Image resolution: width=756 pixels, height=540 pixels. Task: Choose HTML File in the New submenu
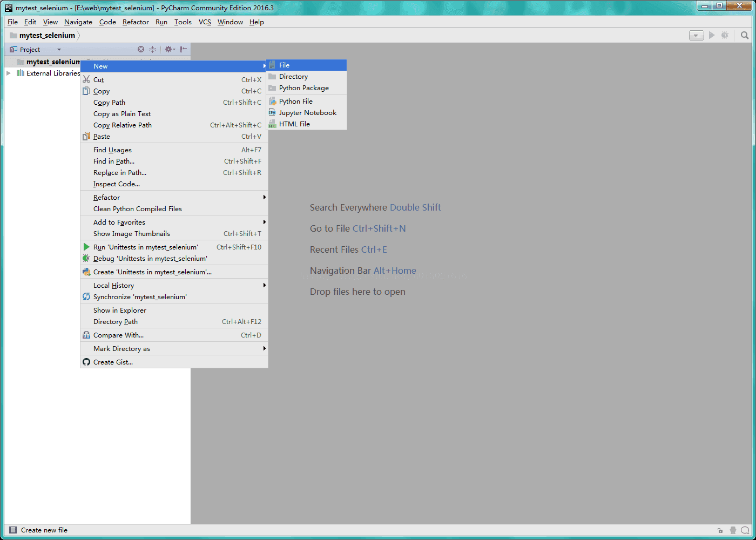click(307, 124)
